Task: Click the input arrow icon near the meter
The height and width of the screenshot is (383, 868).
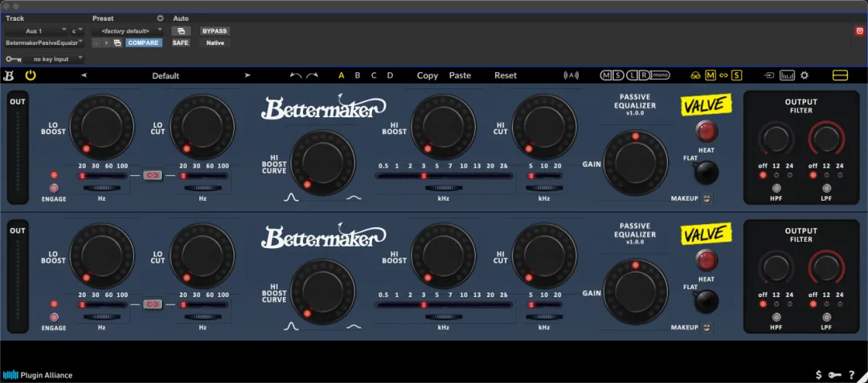Action: coord(769,75)
